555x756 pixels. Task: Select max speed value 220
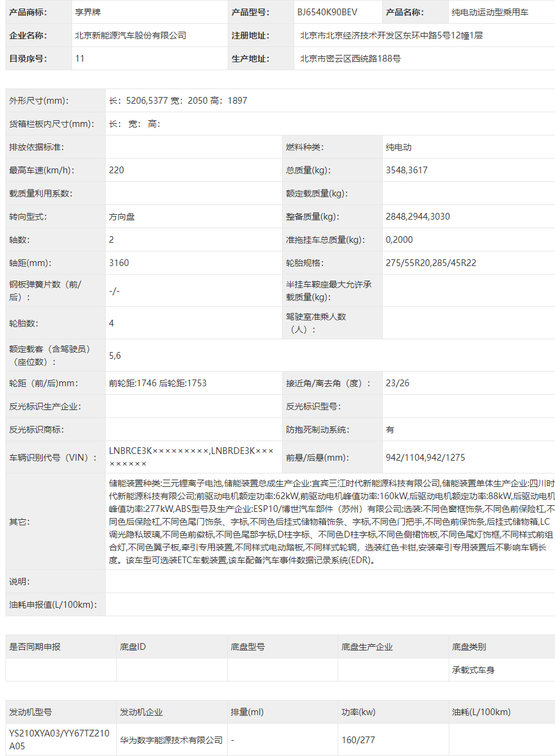coord(117,170)
